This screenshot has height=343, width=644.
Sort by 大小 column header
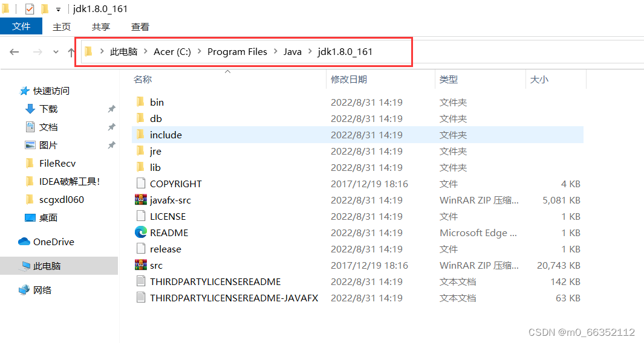(x=539, y=80)
